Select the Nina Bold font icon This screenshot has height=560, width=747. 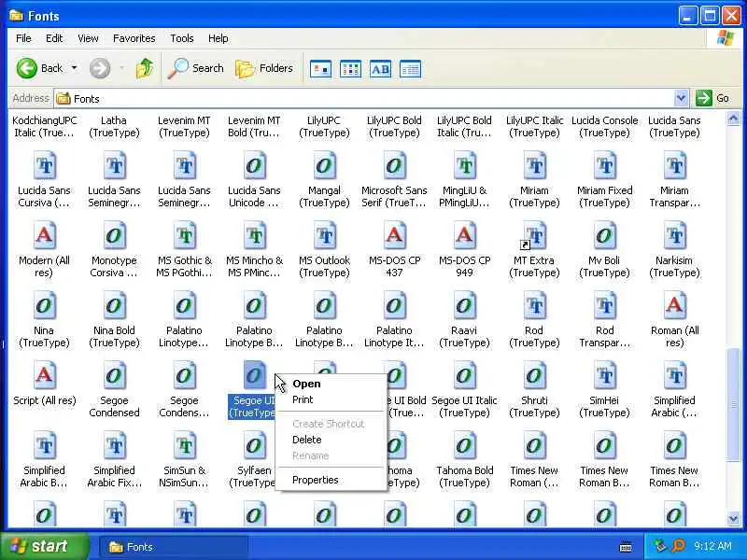tap(114, 306)
